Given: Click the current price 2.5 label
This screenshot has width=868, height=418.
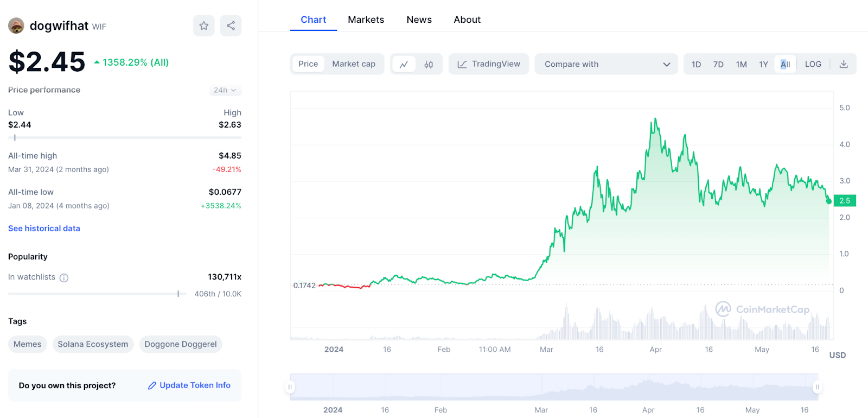Looking at the screenshot, I should click(845, 201).
